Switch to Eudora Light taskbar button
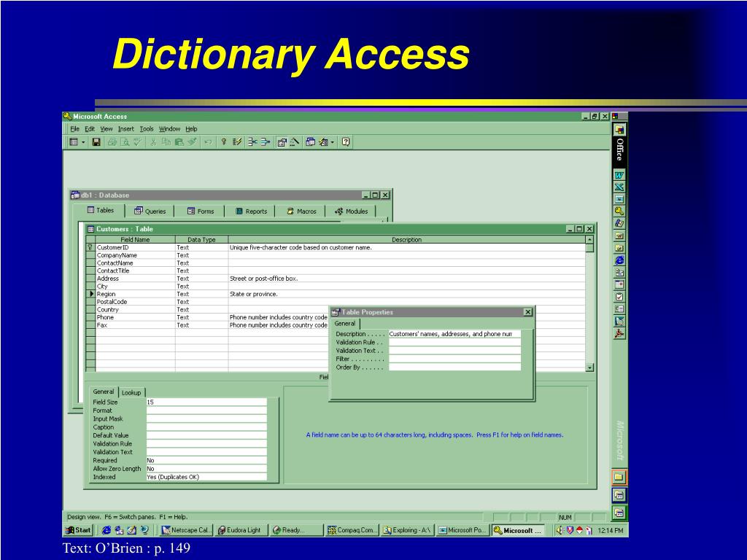The width and height of the screenshot is (747, 560). [x=241, y=530]
